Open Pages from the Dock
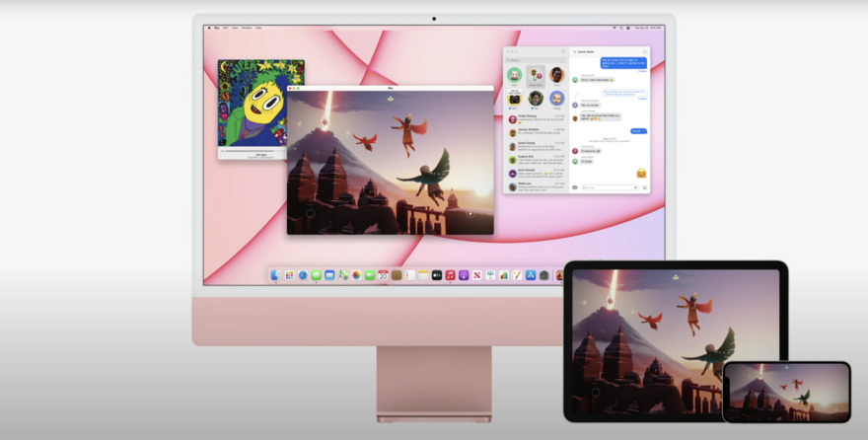The width and height of the screenshot is (868, 440). 517,275
